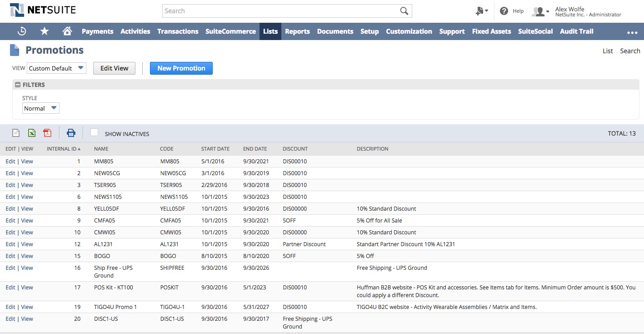The image size is (644, 334).
Task: Click the CMWI05 name cell
Action: click(x=104, y=233)
